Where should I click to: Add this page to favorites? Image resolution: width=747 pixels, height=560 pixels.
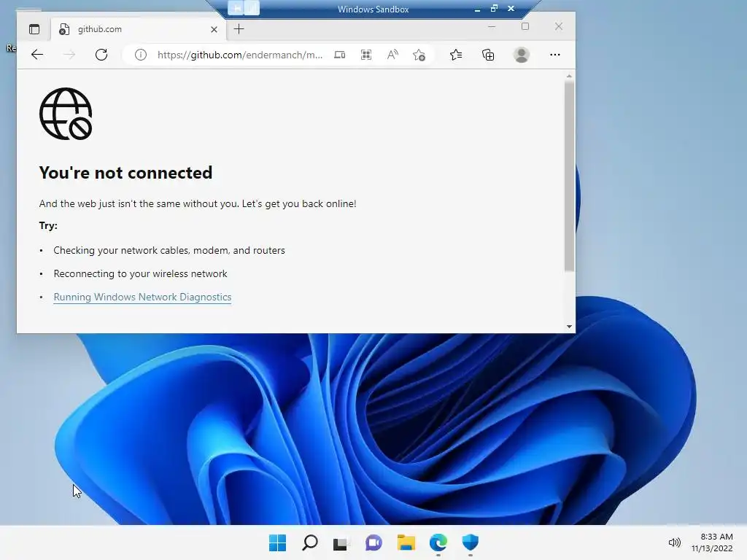tap(419, 55)
